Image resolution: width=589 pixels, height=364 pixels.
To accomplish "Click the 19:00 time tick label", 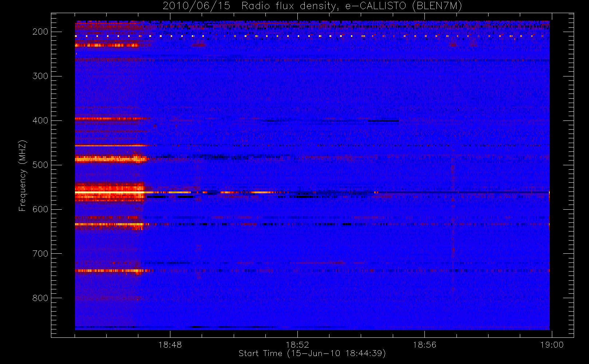I will click(552, 345).
